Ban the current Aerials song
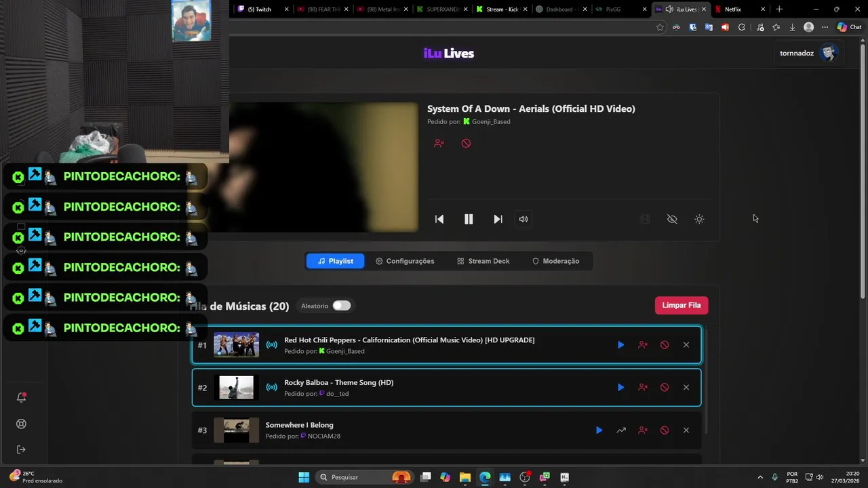The image size is (868, 488). pyautogui.click(x=466, y=143)
